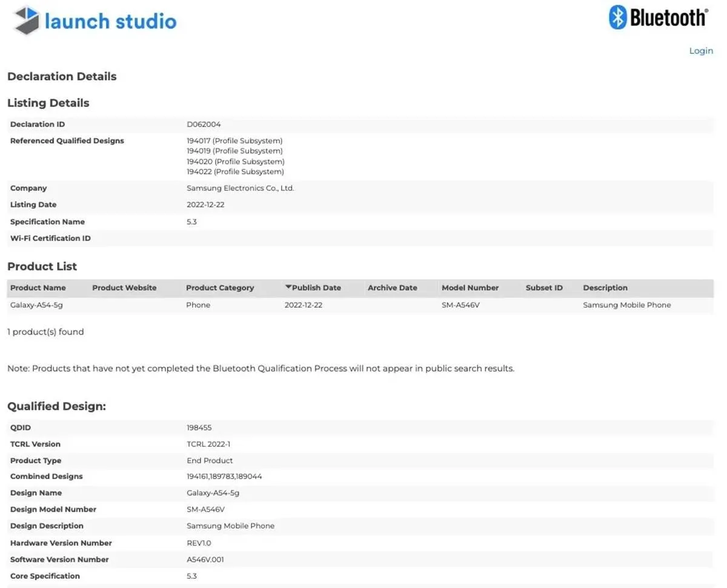Toggle sorting on the Archive Date column
727x588 pixels.
click(393, 287)
